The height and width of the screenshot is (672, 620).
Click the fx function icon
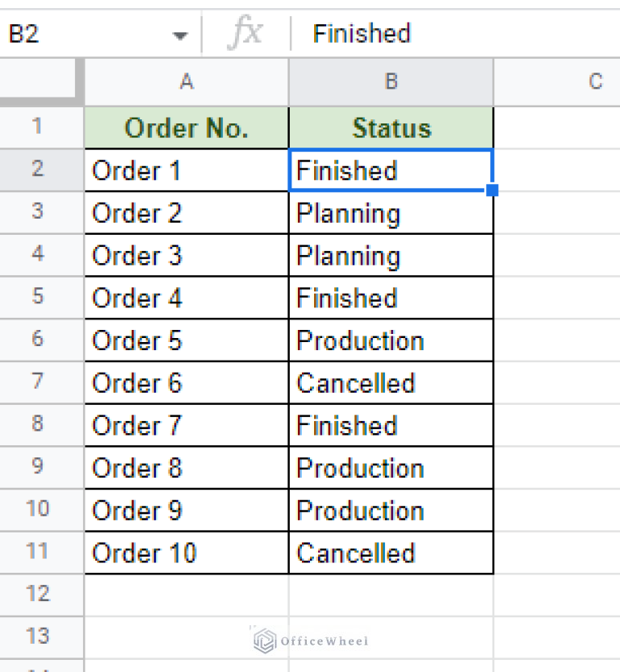point(245,34)
